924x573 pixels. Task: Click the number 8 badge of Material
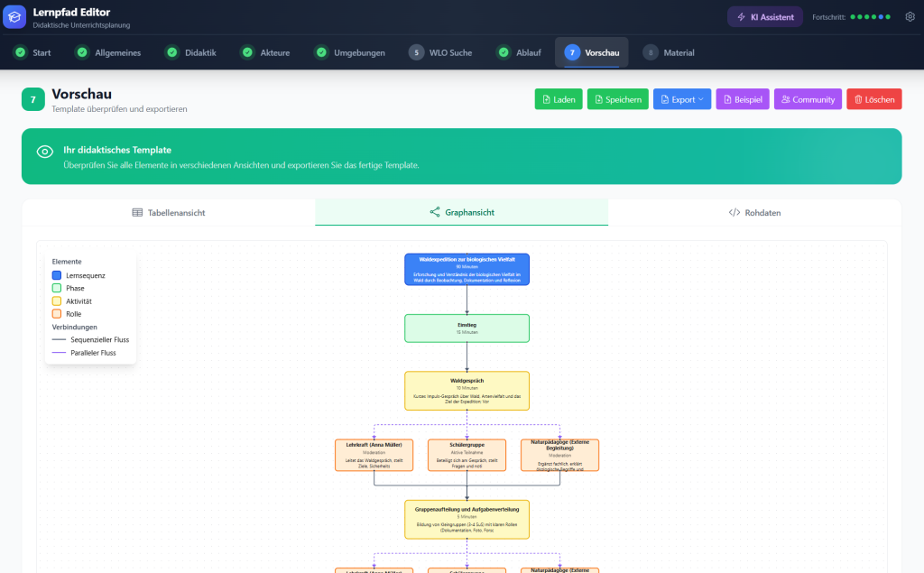tap(651, 52)
